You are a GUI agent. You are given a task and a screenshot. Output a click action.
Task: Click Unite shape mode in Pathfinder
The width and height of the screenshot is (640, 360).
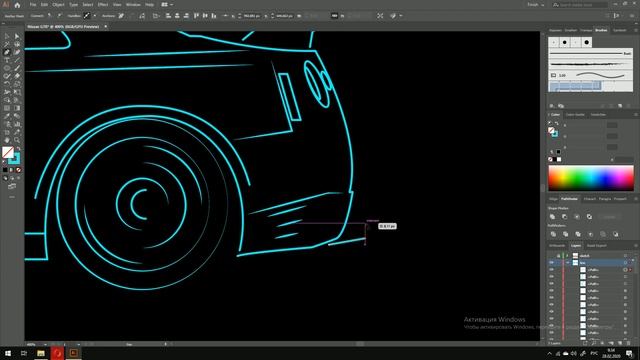[552, 217]
